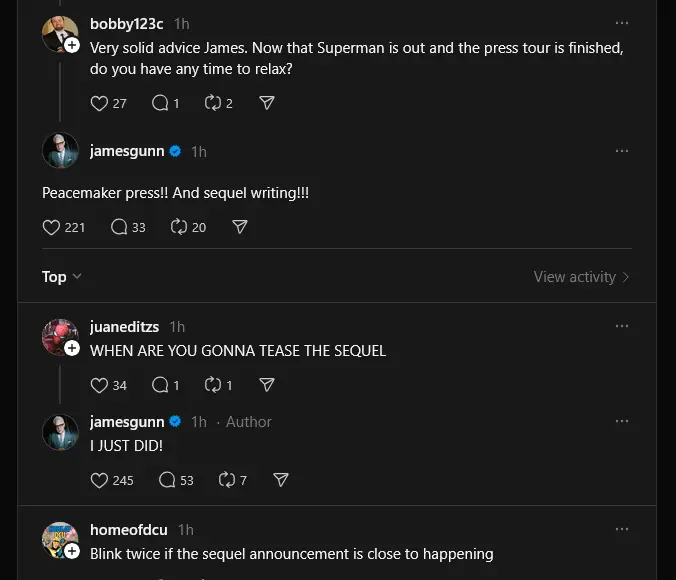The image size is (676, 580).
Task: Like juaneditzs's sequel tease comment
Action: click(99, 385)
